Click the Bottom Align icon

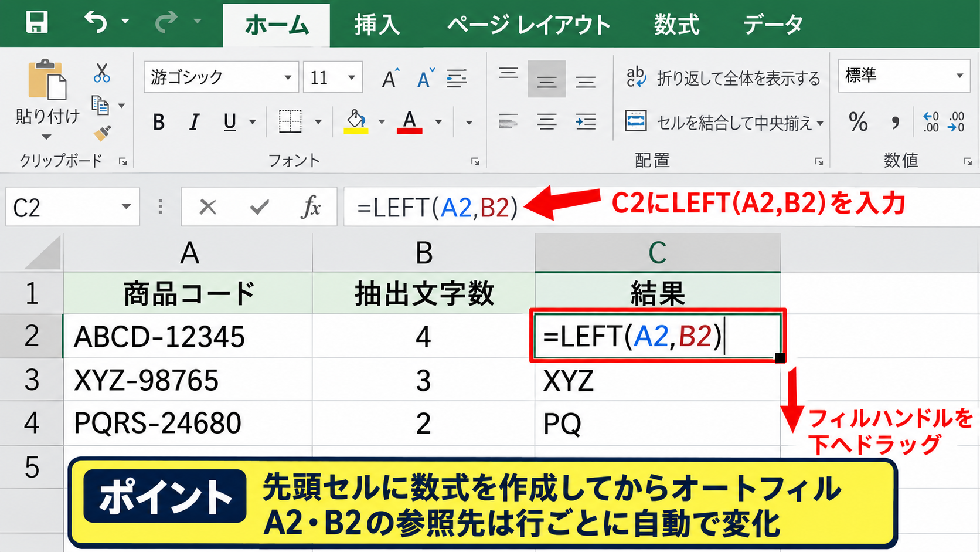pos(586,82)
